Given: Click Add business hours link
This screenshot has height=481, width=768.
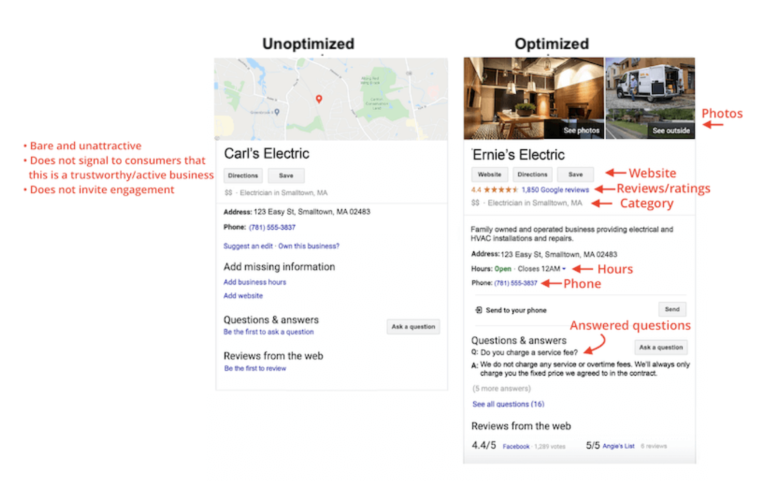Looking at the screenshot, I should [254, 282].
